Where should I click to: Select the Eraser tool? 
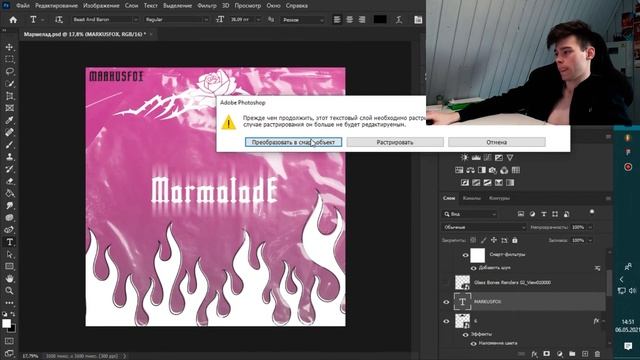click(9, 181)
